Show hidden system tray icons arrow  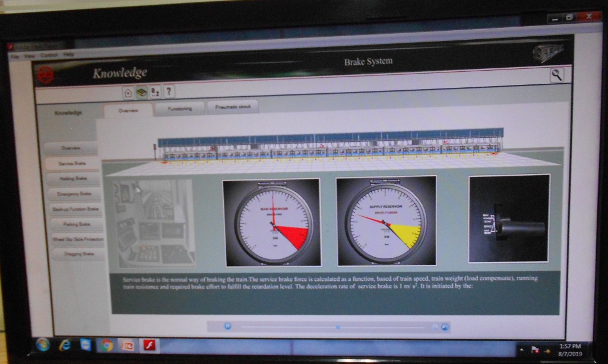(522, 350)
